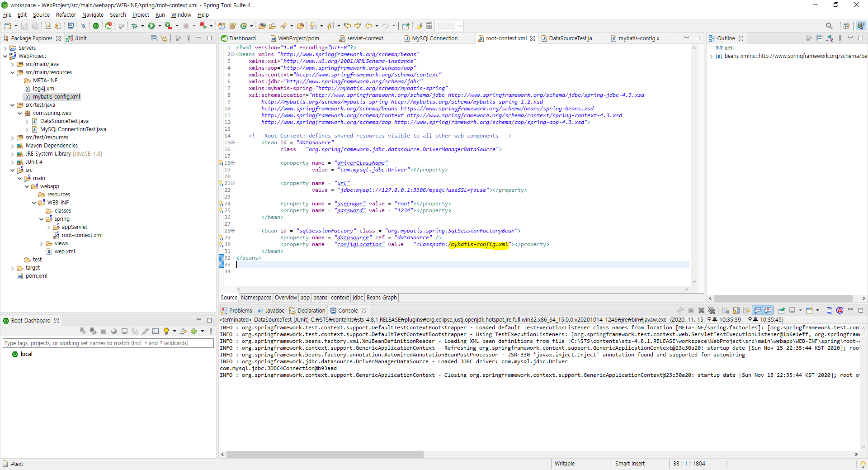Image resolution: width=868 pixels, height=470 pixels.
Task: Open Package Explorer view menu (three dots)
Action: 189,38
